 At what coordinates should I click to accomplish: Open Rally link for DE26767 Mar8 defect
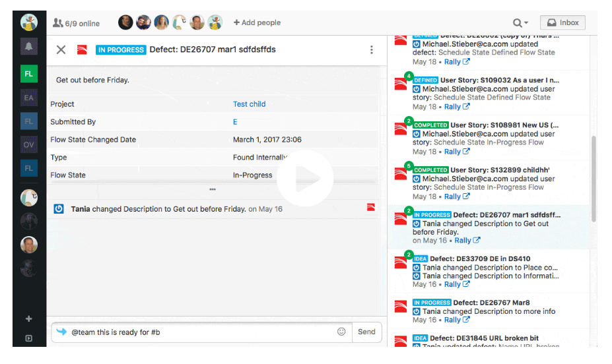[457, 320]
